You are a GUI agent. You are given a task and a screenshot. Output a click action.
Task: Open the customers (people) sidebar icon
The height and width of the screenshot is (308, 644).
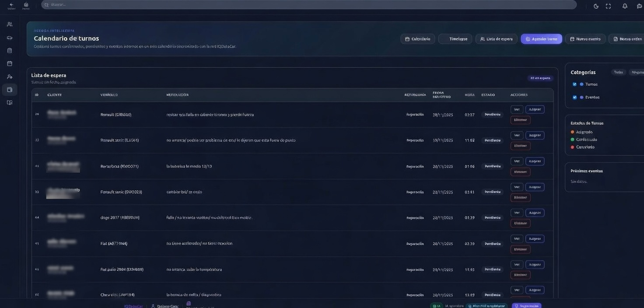click(x=10, y=24)
